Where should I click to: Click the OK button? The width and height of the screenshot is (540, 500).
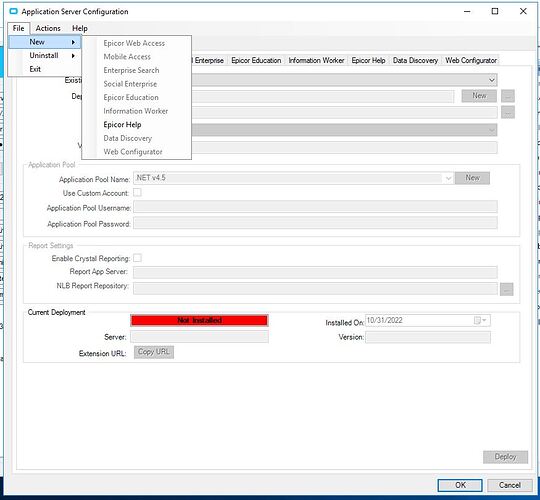pyautogui.click(x=460, y=485)
